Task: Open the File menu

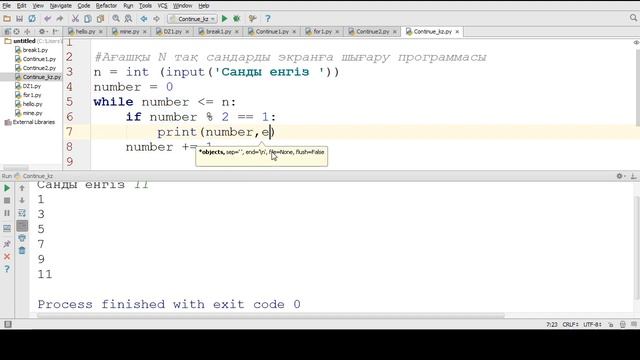Action: [7, 6]
